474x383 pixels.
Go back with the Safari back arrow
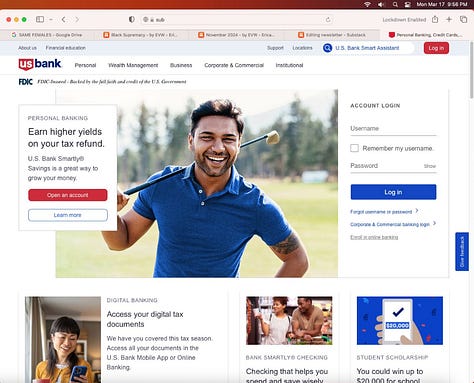pyautogui.click(x=64, y=20)
